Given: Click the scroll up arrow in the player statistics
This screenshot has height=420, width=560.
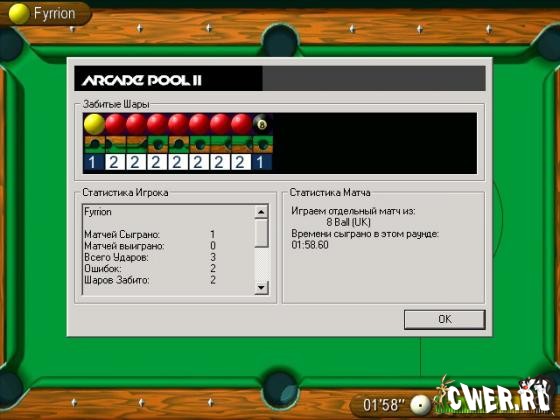Looking at the screenshot, I should 261,212.
